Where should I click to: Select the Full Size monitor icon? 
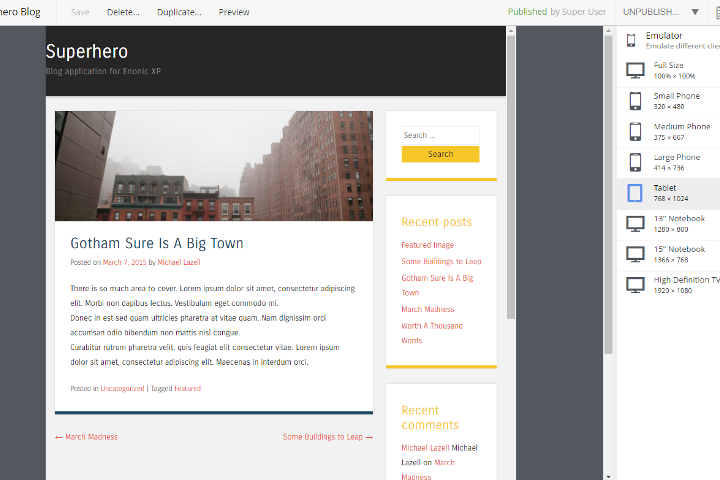pos(636,71)
